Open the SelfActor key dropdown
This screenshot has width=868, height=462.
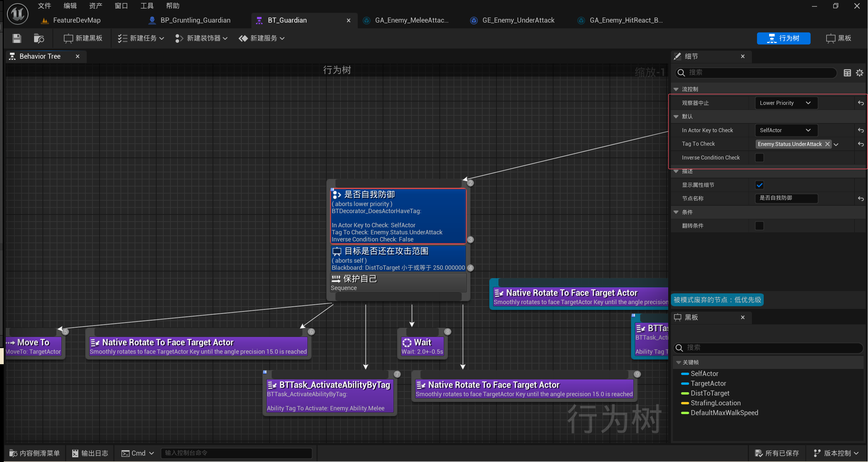tap(786, 131)
